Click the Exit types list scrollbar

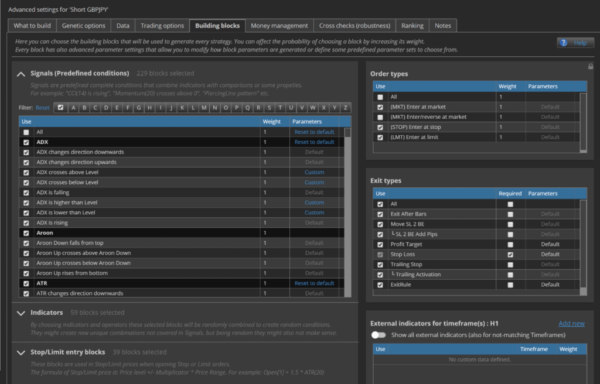coord(583,247)
